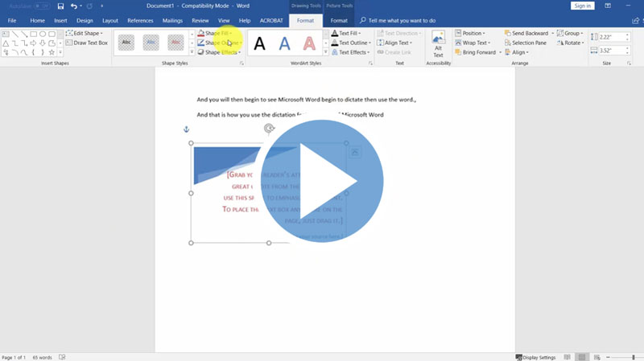The image size is (644, 361).
Task: Switch to the Mailings tab
Action: 172,20
